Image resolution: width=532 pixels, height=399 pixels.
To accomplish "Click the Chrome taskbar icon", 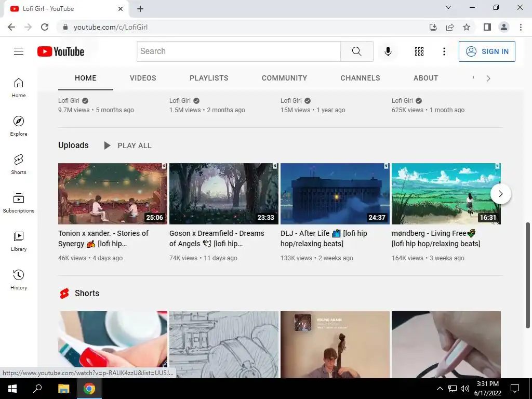I will click(x=89, y=389).
